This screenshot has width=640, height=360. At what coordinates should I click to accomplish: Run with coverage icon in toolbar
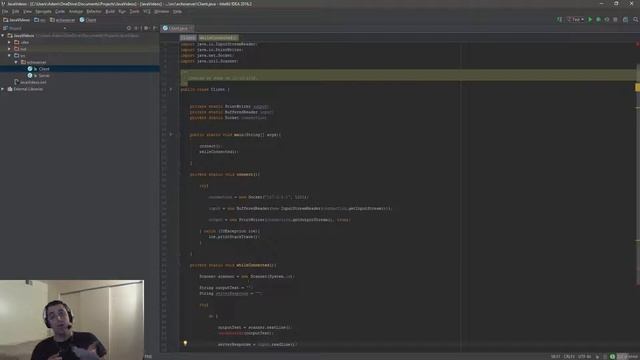point(607,20)
